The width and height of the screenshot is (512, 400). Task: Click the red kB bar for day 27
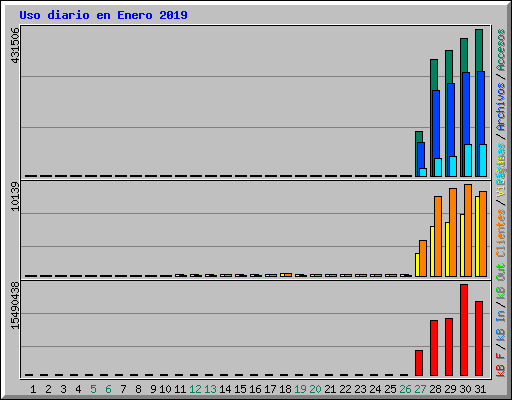[x=419, y=363]
